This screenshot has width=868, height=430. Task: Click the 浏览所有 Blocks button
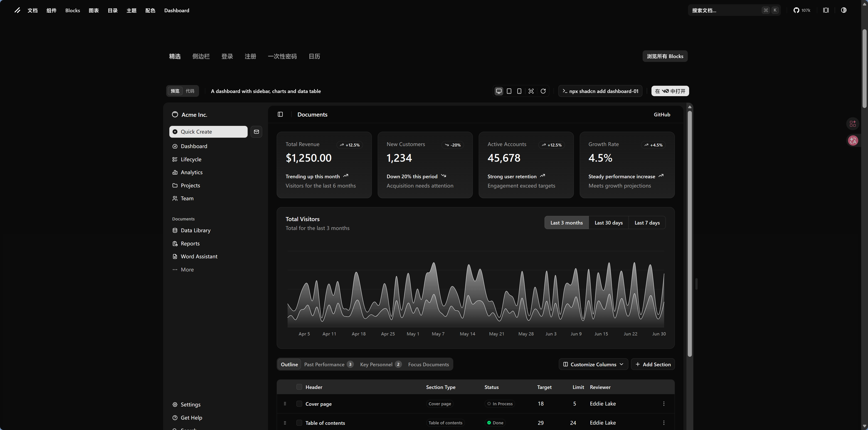point(665,56)
